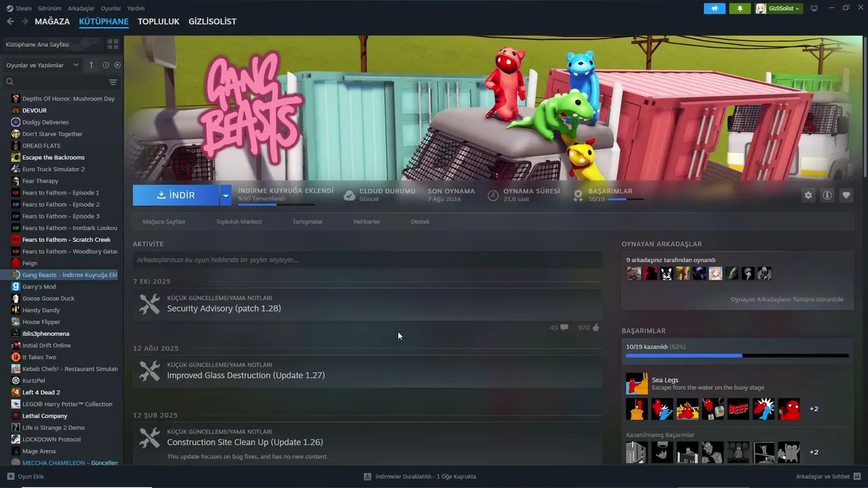The image size is (868, 488).
Task: Open advanced library filter options
Action: (113, 82)
